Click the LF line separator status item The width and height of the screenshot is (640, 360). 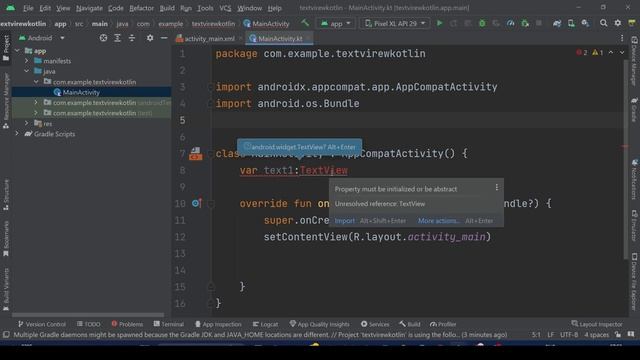[551, 335]
